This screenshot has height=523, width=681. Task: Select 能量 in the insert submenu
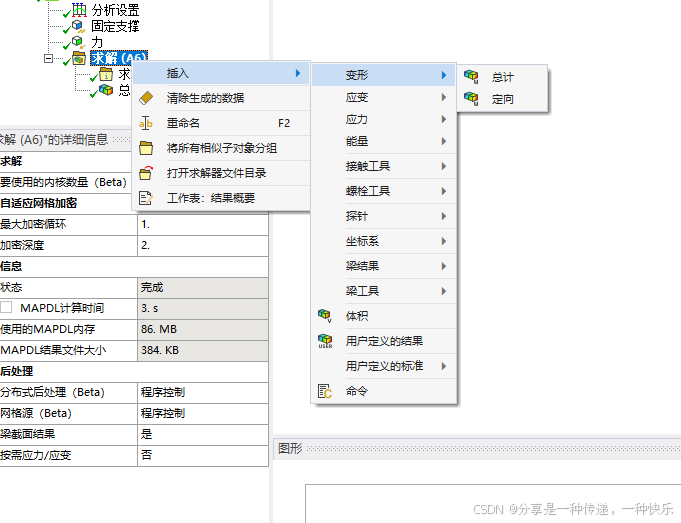pyautogui.click(x=383, y=141)
